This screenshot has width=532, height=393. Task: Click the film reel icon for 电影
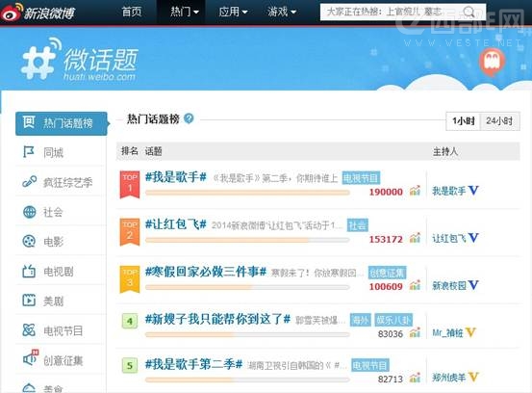click(29, 241)
